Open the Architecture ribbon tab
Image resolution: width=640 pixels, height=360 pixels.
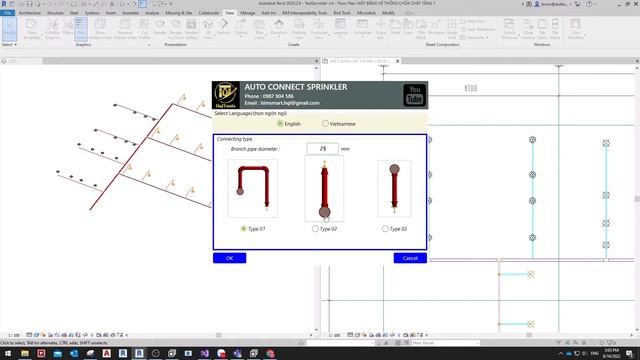[x=30, y=13]
